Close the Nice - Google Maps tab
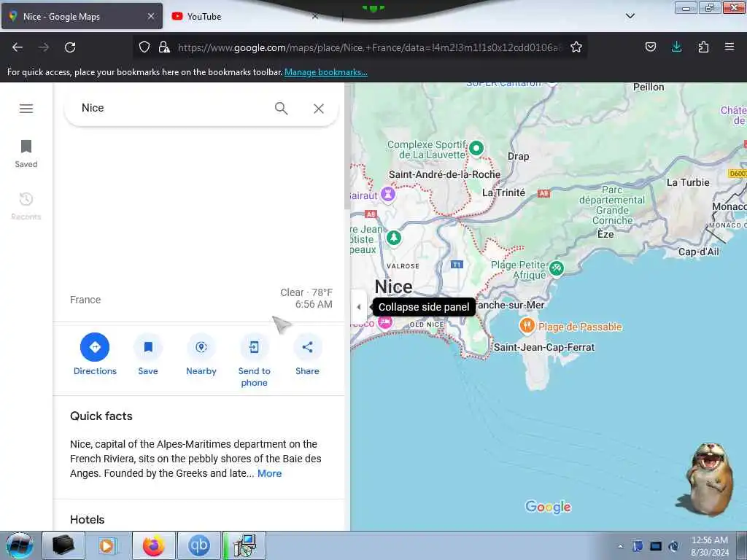This screenshot has height=560, width=747. tap(151, 16)
